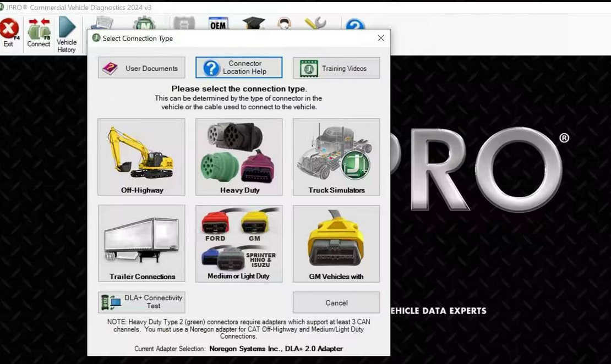The width and height of the screenshot is (611, 364).
Task: Start the DLA+ Connectivity Test
Action: [141, 302]
